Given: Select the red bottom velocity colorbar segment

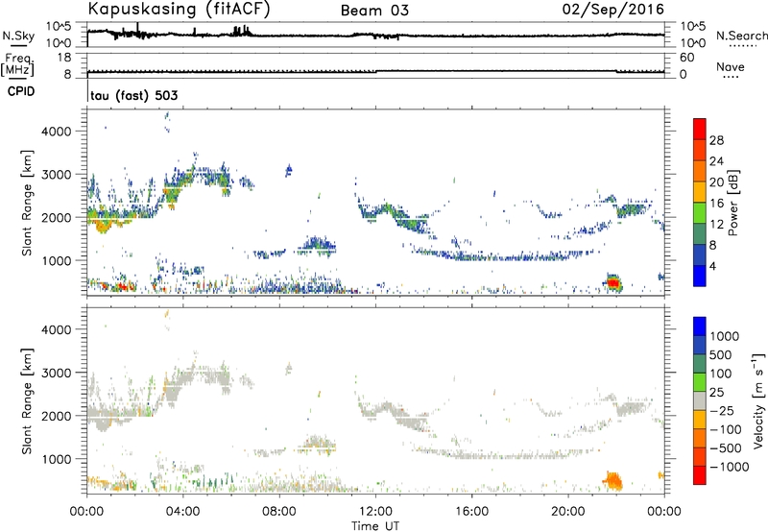Looking at the screenshot, I should tap(700, 475).
